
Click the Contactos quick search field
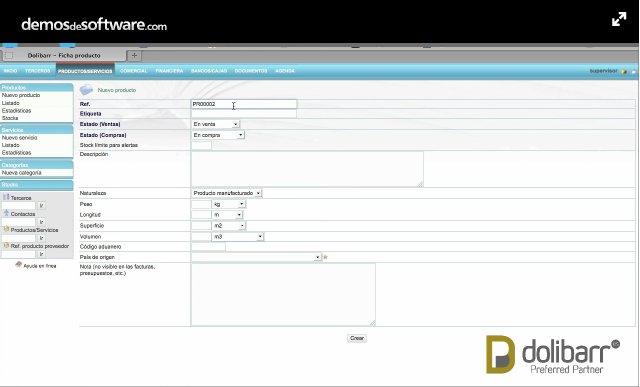point(19,222)
